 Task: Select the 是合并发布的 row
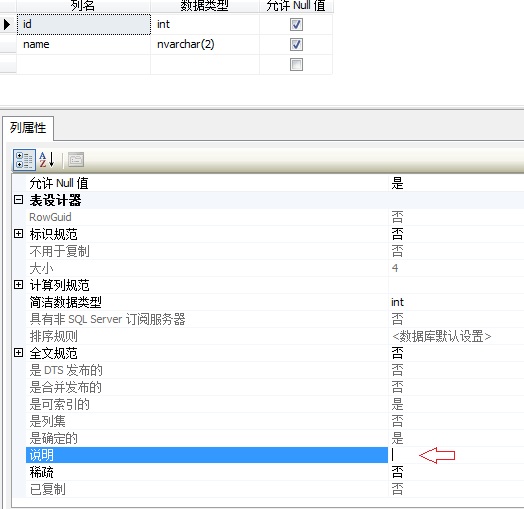275,387
